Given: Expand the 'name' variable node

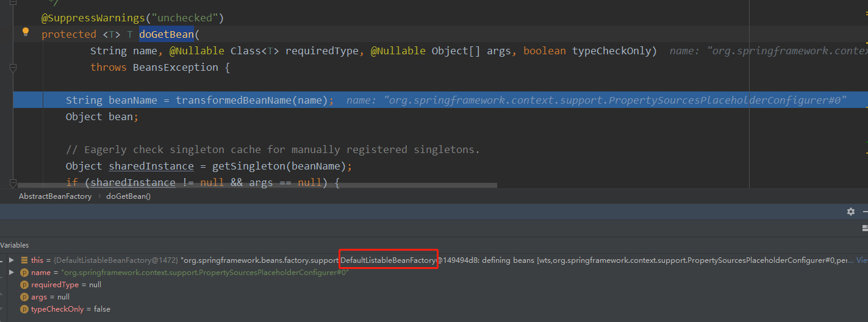Looking at the screenshot, I should 11,273.
